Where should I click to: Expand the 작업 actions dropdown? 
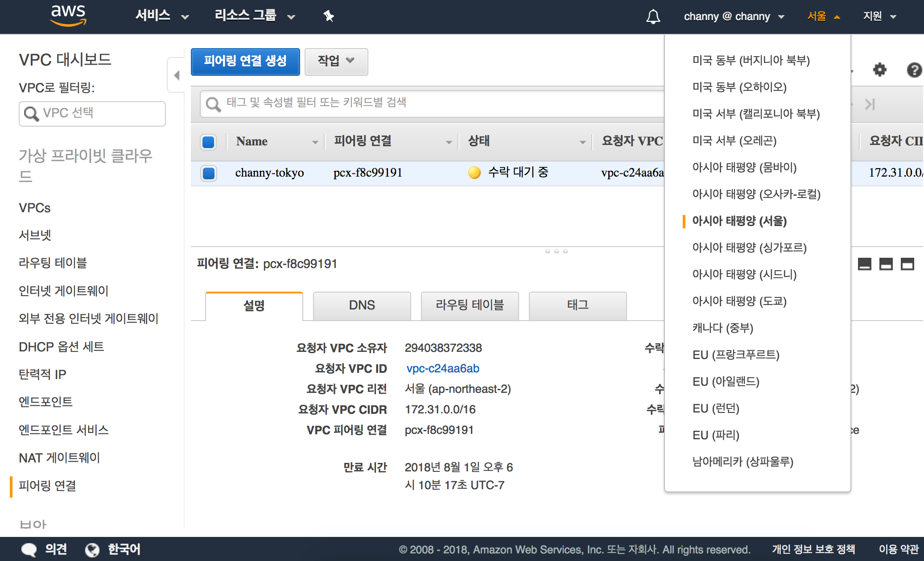[336, 61]
